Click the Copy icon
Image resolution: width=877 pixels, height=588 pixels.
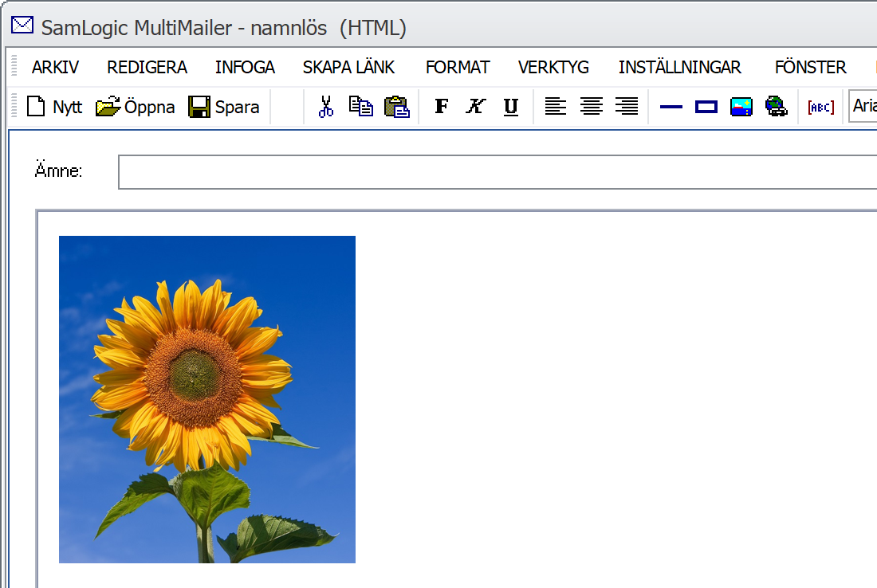pyautogui.click(x=360, y=106)
